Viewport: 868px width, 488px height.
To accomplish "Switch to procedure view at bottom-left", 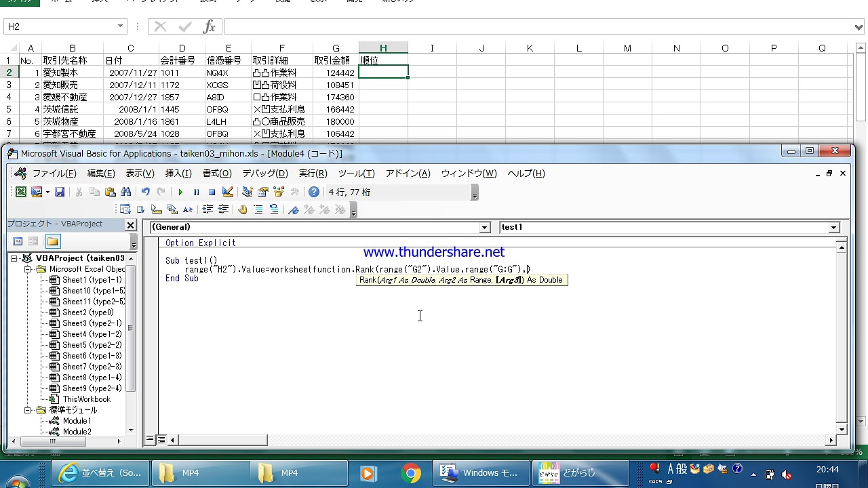I will (x=151, y=440).
